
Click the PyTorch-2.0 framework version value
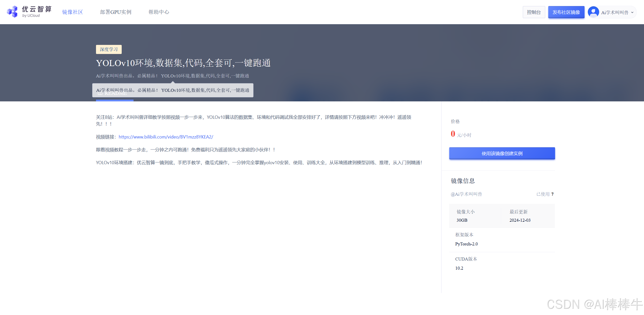[x=466, y=244]
